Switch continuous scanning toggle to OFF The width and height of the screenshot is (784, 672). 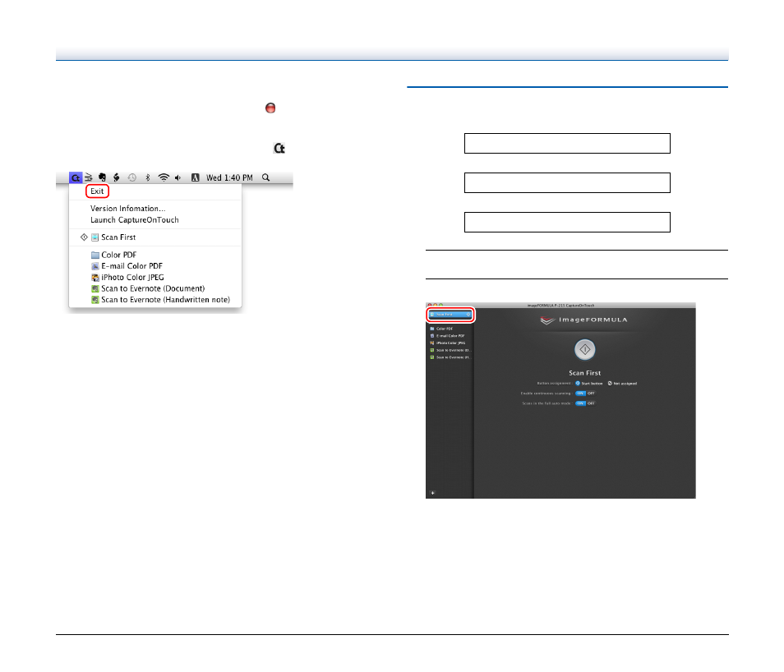591,394
